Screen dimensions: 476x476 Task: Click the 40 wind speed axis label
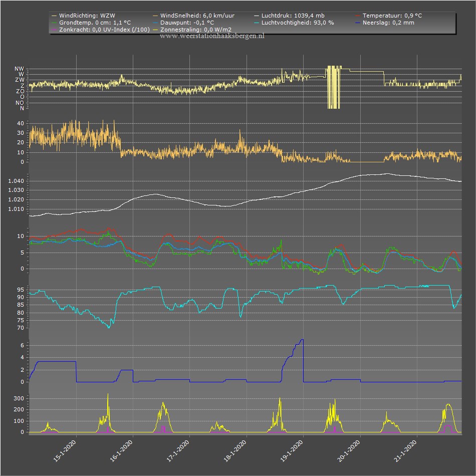coord(21,124)
